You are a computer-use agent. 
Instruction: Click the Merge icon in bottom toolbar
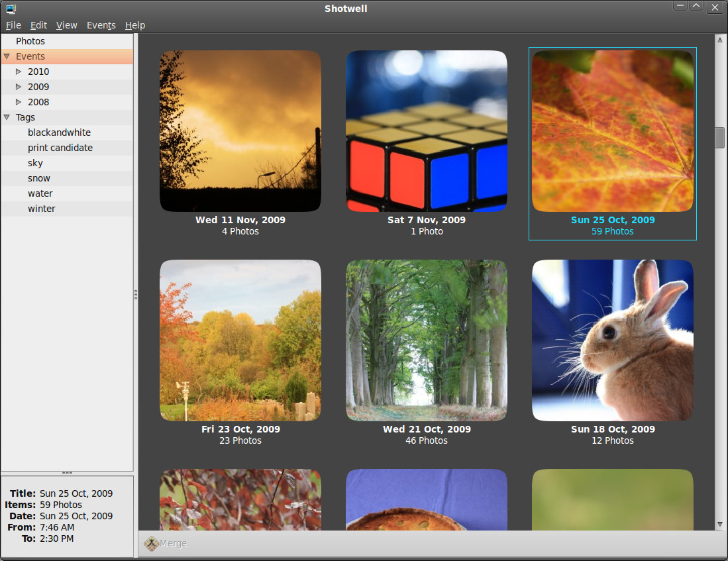[x=152, y=544]
